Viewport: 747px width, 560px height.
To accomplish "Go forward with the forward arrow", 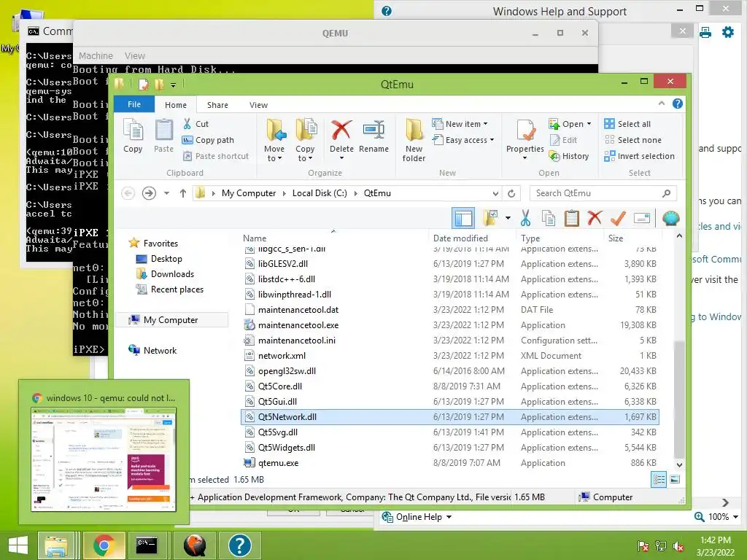I will pyautogui.click(x=149, y=192).
